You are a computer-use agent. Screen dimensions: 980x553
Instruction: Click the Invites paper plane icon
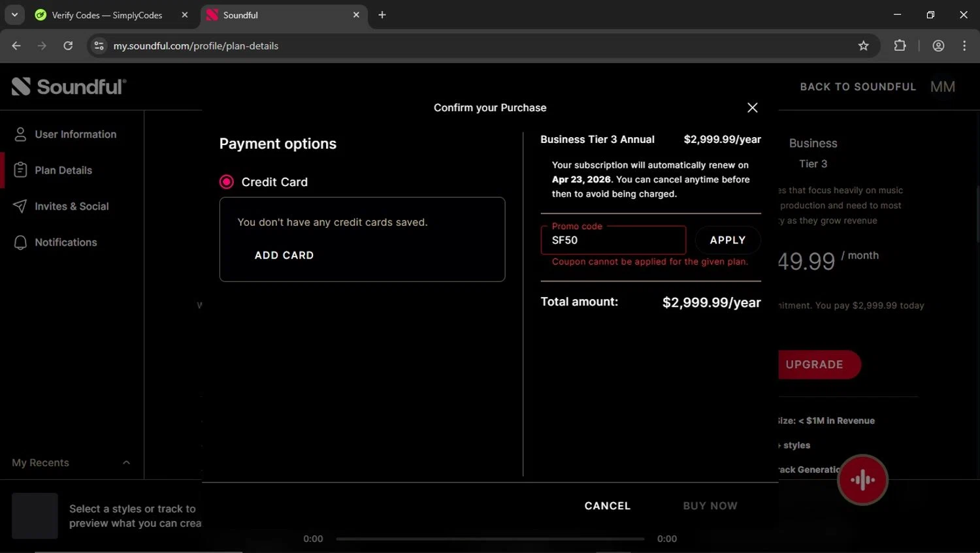pyautogui.click(x=20, y=206)
